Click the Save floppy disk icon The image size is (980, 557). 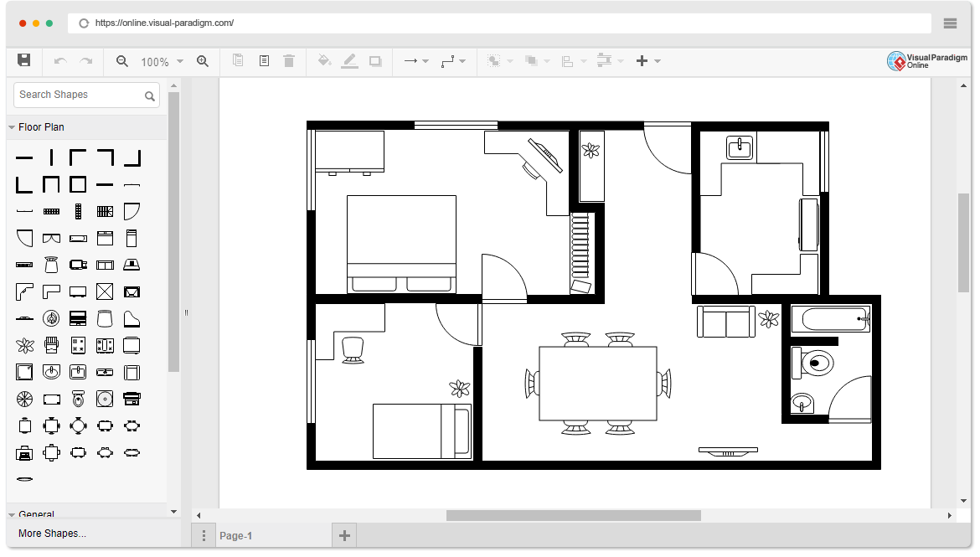click(24, 60)
